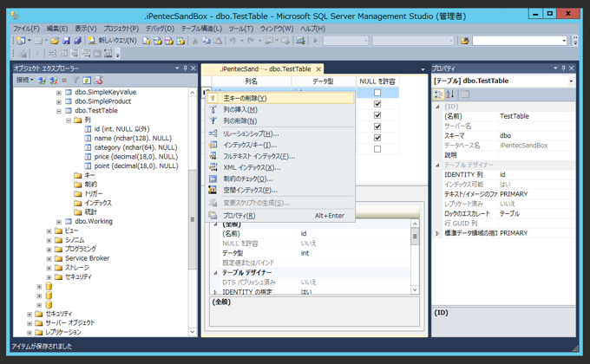Image resolution: width=590 pixels, height=364 pixels.
Task: Uncheck the fourth row Allow NULL checkbox
Action: [x=377, y=127]
